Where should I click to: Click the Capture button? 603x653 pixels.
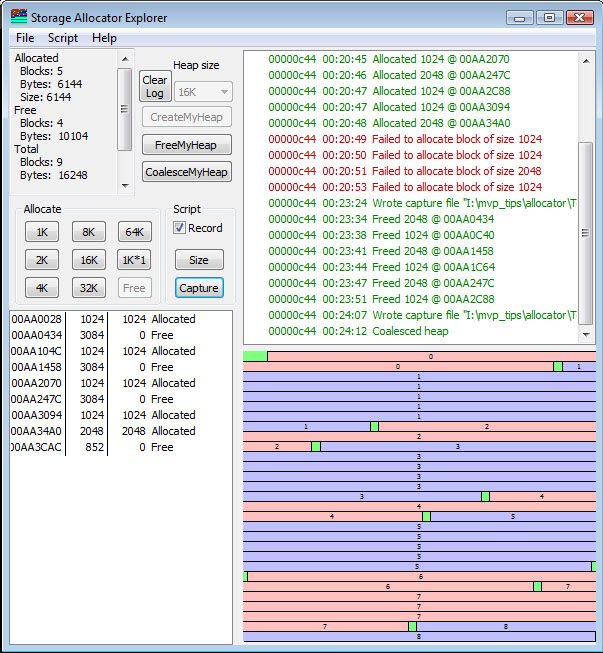click(x=199, y=288)
